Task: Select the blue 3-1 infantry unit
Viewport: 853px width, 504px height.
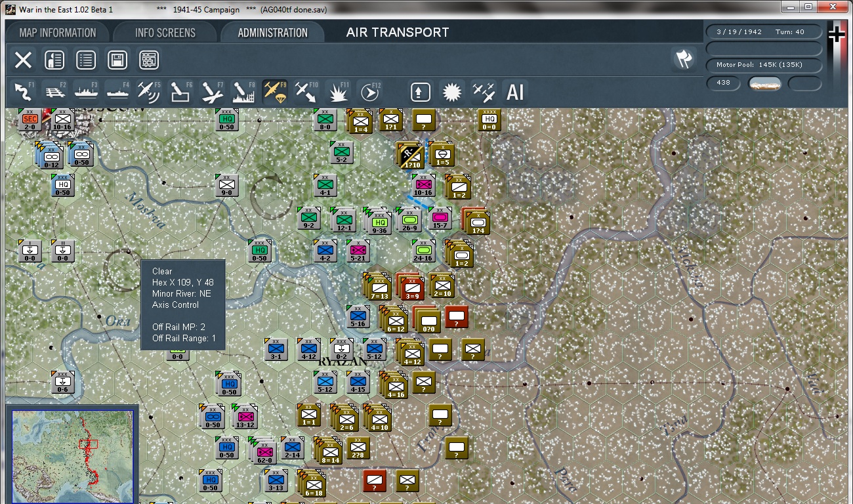Action: tap(276, 350)
